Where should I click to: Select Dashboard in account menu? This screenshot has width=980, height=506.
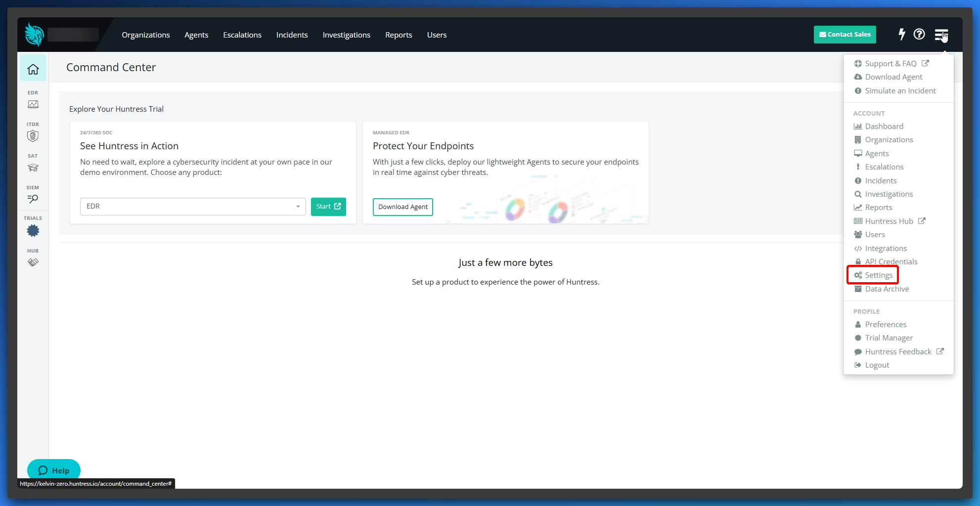879,126
